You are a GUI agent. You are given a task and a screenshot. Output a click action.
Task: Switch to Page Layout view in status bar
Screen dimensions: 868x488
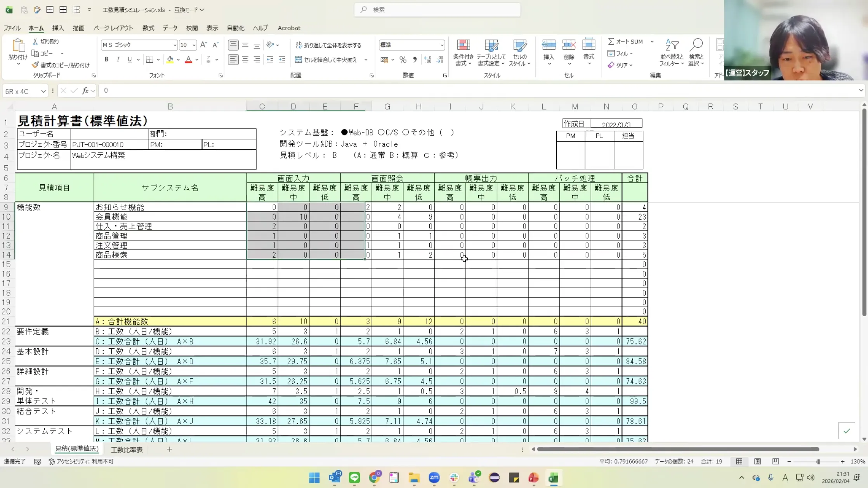(x=757, y=462)
